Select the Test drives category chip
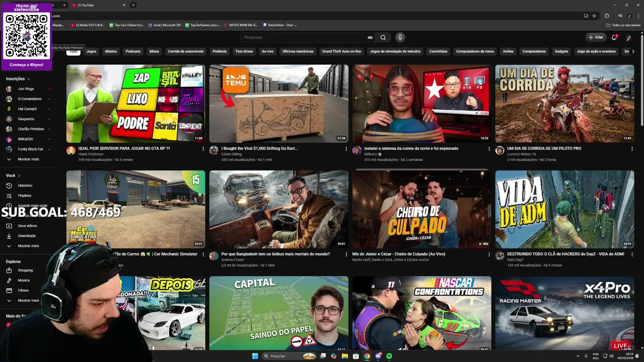The width and height of the screenshot is (644, 362). (244, 51)
